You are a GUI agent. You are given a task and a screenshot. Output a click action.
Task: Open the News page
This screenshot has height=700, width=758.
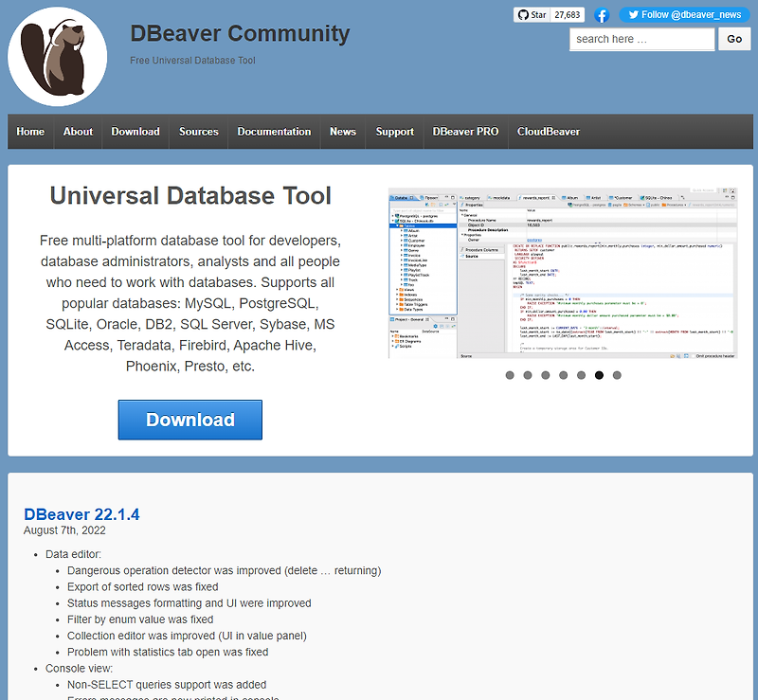[x=342, y=132]
